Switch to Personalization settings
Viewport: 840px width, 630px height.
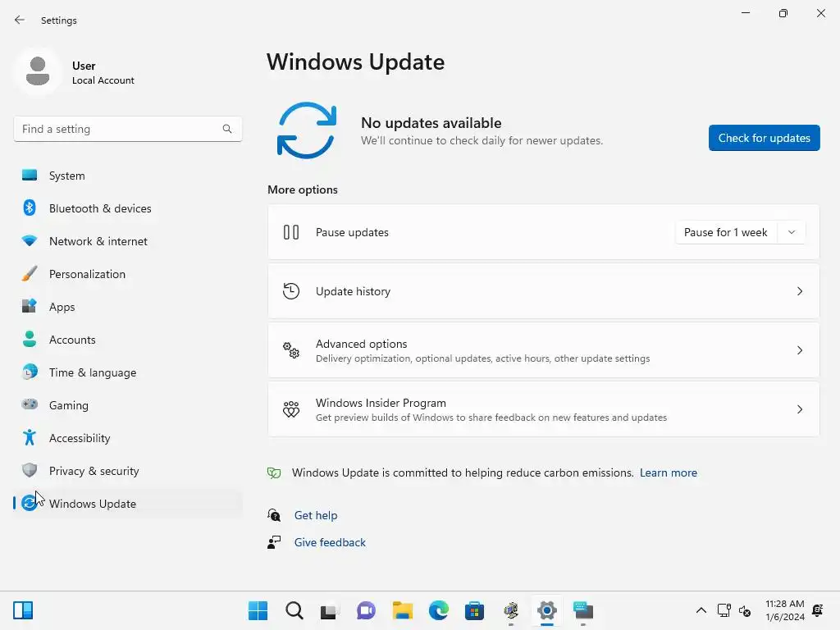127,274
